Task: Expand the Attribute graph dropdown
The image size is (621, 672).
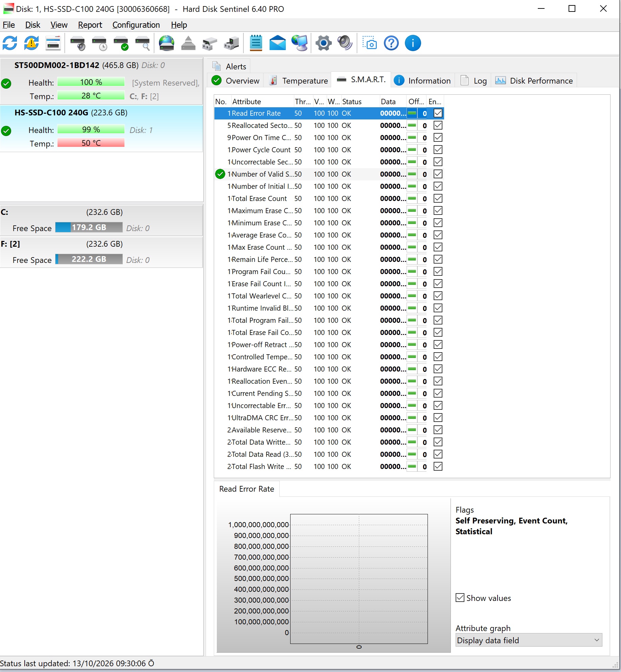Action: (529, 640)
